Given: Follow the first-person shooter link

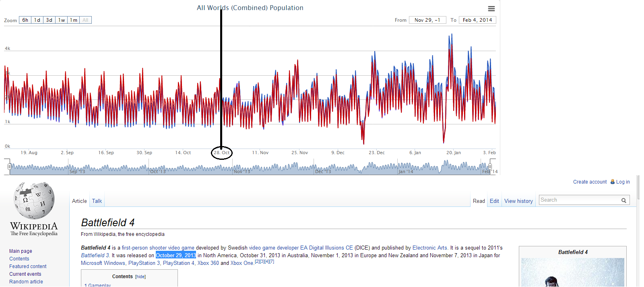Looking at the screenshot, I should [144, 248].
